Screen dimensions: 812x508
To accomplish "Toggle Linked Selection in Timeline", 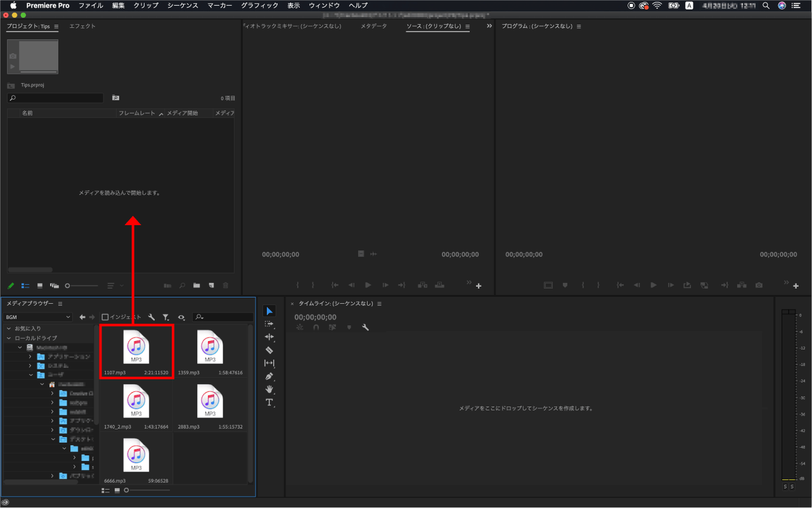I will click(332, 327).
